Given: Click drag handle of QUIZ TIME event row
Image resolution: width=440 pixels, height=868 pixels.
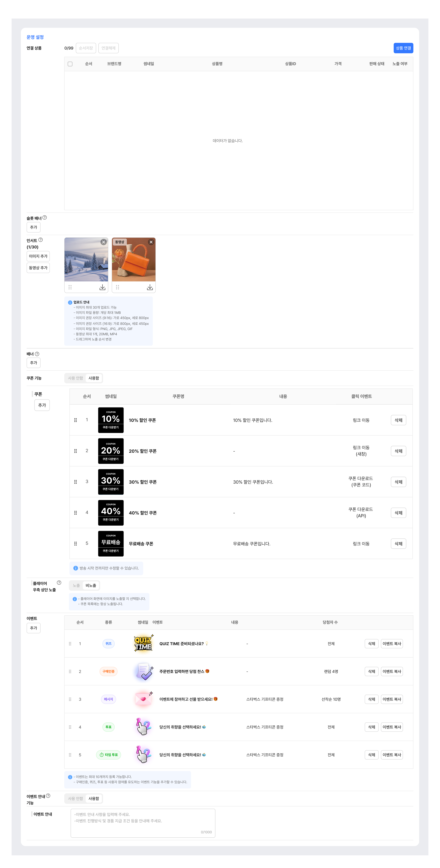Looking at the screenshot, I should click(x=70, y=644).
